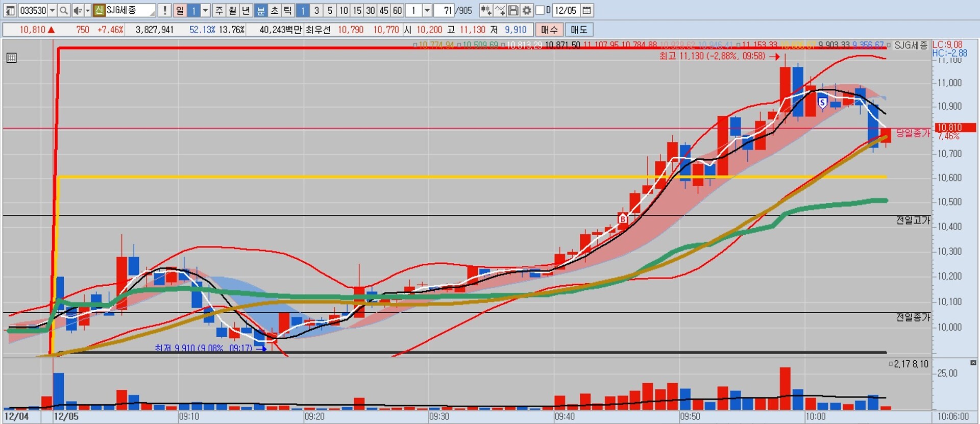Open the dropdown arrow after 일 1
This screenshot has width=980, height=424.
[x=205, y=10]
